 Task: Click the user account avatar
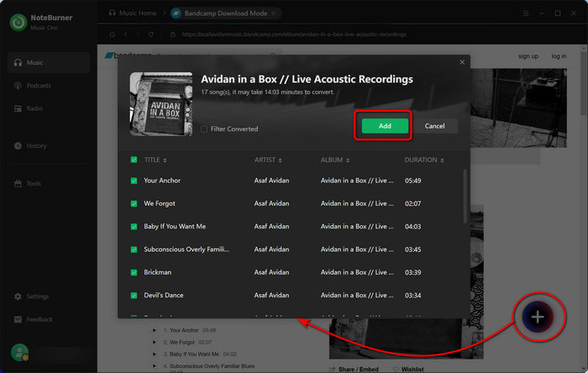[x=19, y=352]
